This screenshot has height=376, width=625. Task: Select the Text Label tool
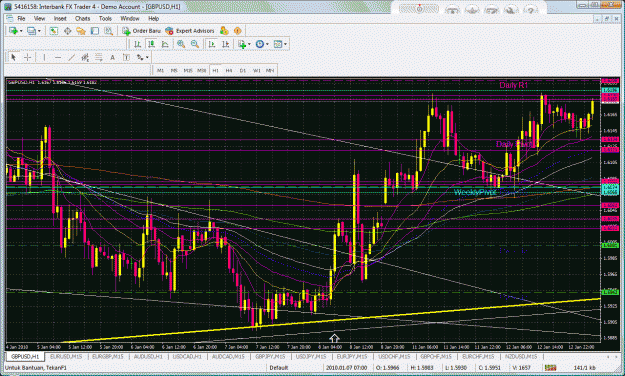[126, 58]
